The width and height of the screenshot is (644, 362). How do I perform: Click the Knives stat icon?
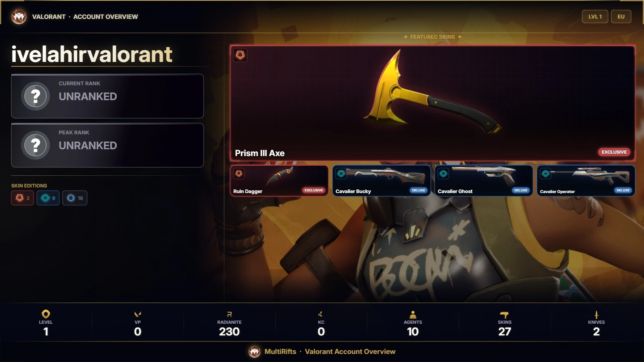(597, 315)
